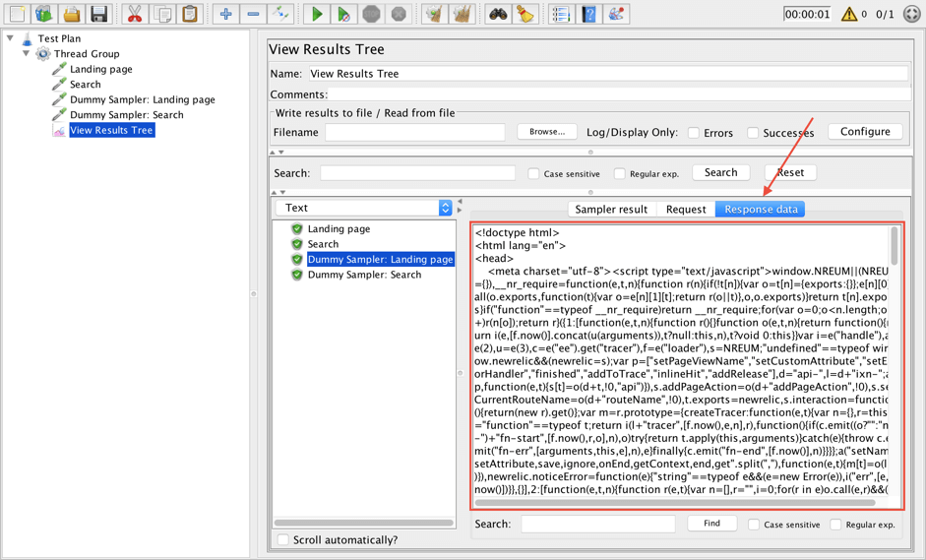The height and width of the screenshot is (560, 926).
Task: Click split-pane arrows above Search row
Action: (x=277, y=153)
